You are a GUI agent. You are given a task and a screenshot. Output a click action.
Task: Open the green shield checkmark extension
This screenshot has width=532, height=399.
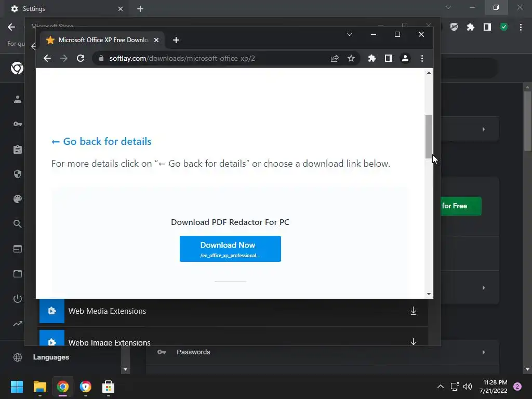pyautogui.click(x=504, y=27)
